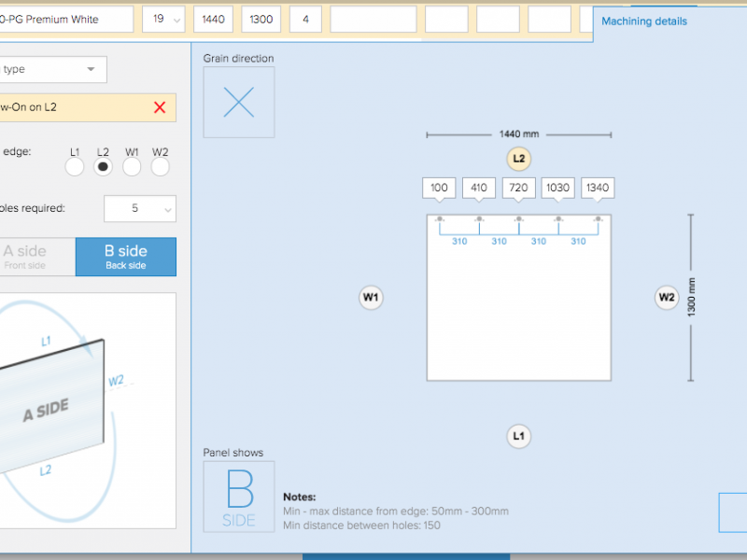747x560 pixels.
Task: Open the Machining details tab
Action: pos(643,21)
